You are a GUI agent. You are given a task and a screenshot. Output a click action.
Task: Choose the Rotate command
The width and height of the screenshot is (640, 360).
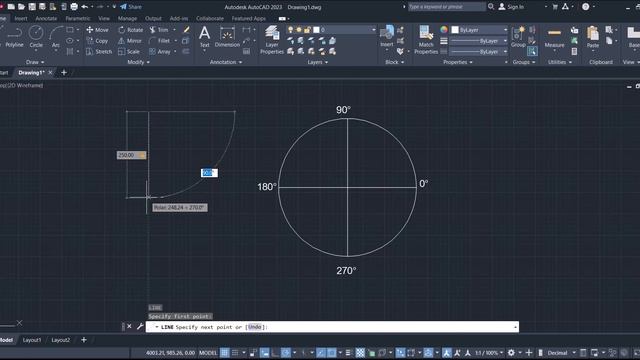point(131,30)
